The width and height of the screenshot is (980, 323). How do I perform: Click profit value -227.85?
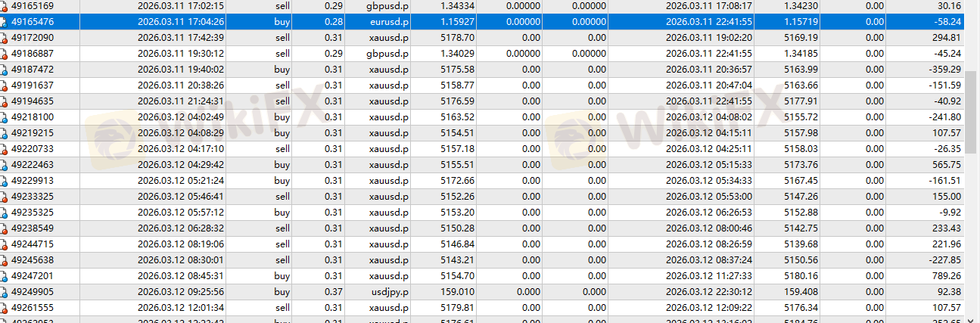click(x=944, y=260)
